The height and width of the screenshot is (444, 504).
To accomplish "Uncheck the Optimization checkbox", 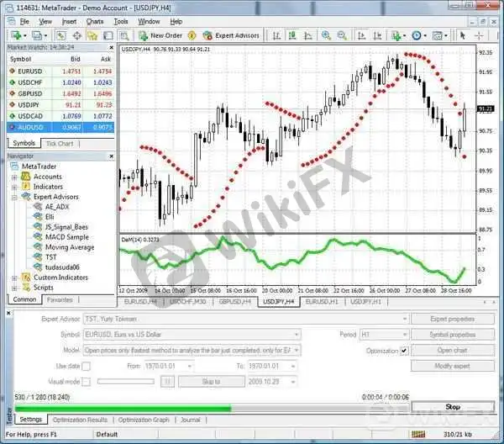I will (404, 351).
